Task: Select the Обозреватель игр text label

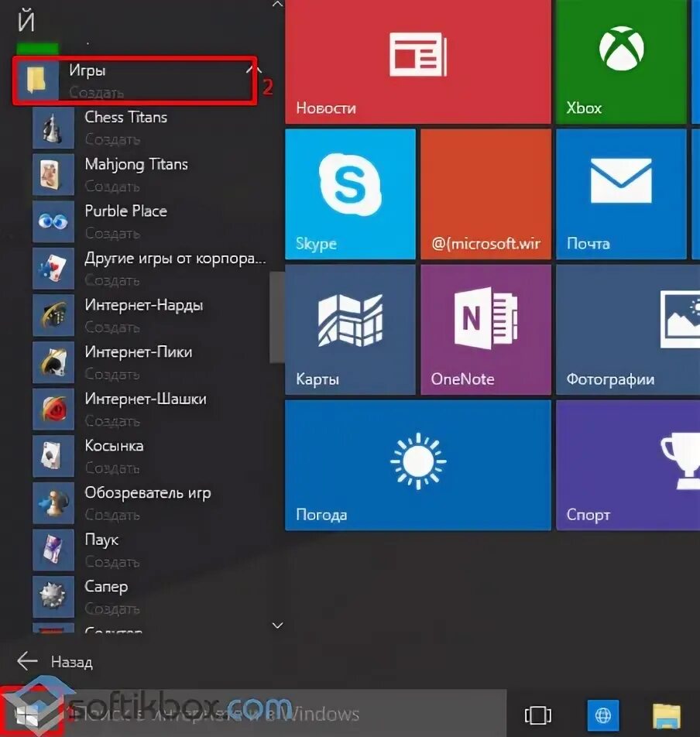Action: pos(148,493)
